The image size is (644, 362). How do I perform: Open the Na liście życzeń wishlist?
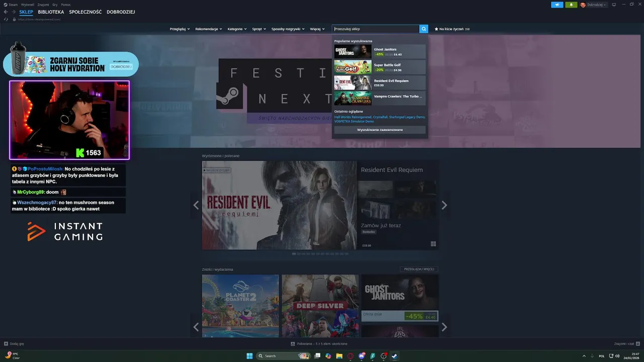click(452, 29)
